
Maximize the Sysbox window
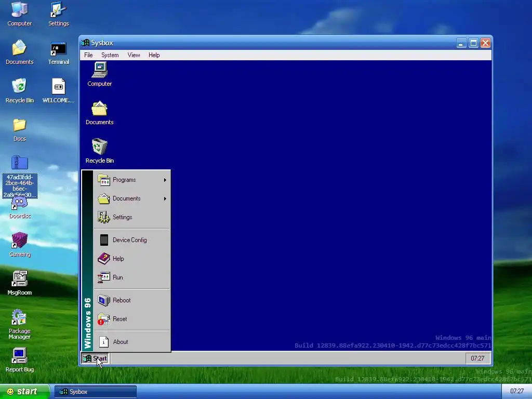click(x=473, y=43)
